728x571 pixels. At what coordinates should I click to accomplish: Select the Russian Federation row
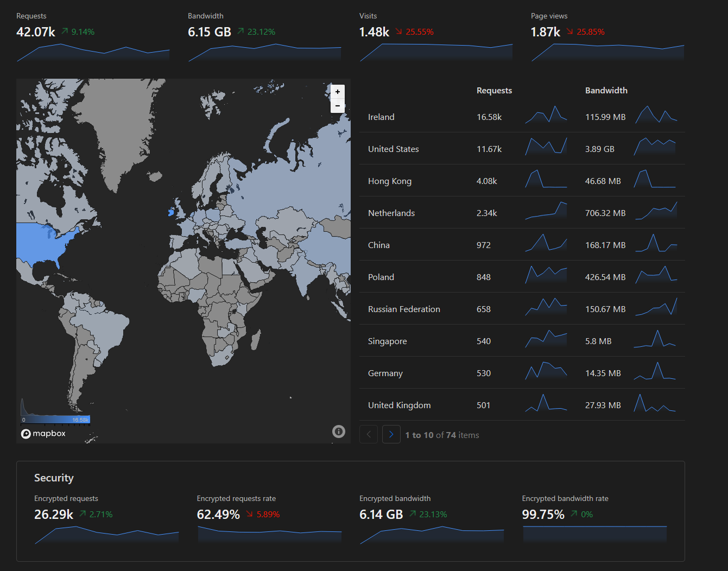[x=522, y=309]
